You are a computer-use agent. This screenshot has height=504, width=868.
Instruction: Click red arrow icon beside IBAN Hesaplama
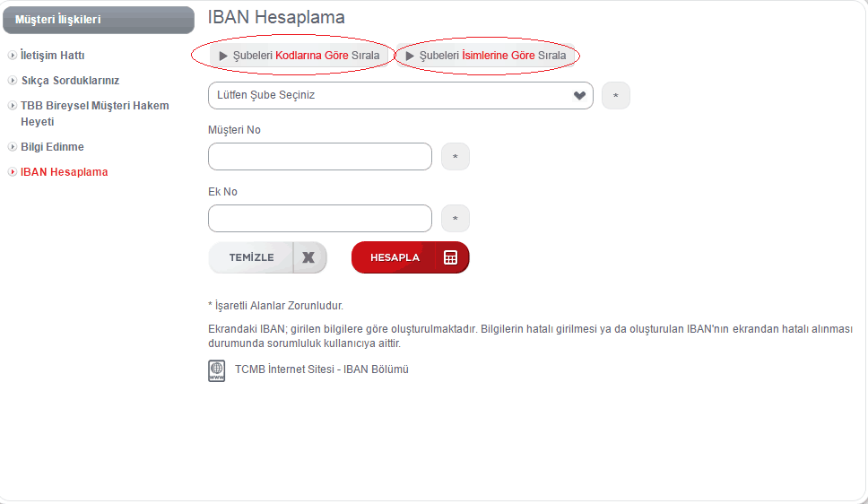click(12, 172)
